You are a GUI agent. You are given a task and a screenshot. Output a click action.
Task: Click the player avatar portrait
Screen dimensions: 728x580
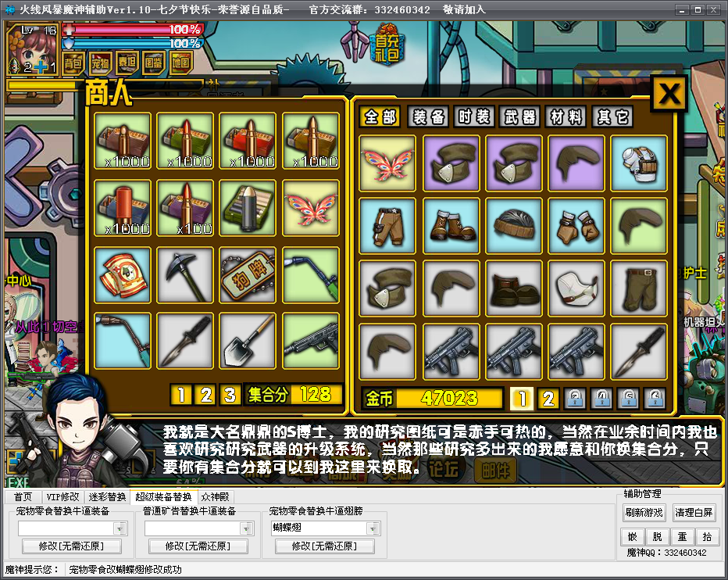32,49
